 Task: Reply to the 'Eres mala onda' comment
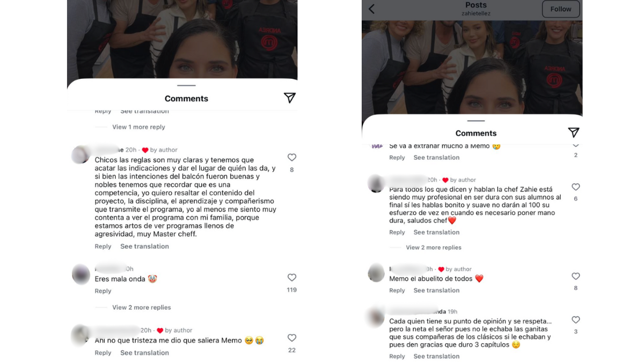pyautogui.click(x=103, y=291)
